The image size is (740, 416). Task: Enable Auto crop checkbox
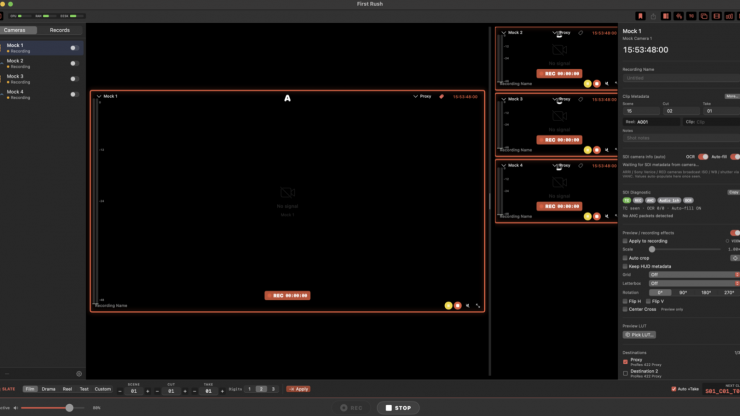(625, 258)
